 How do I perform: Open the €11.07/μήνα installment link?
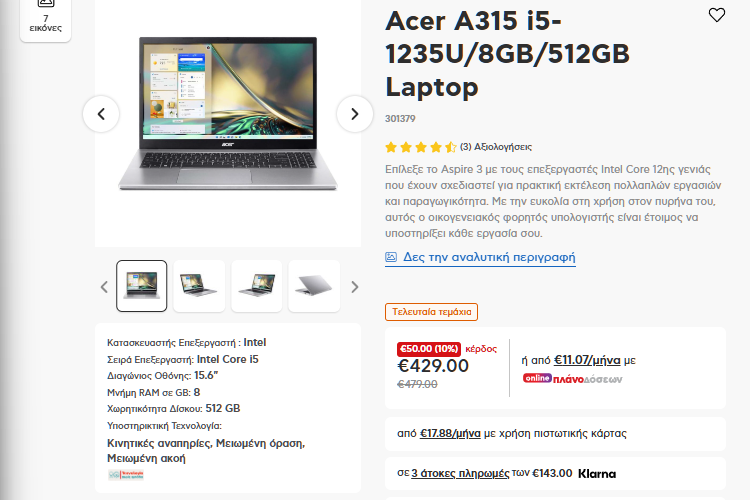(x=587, y=360)
